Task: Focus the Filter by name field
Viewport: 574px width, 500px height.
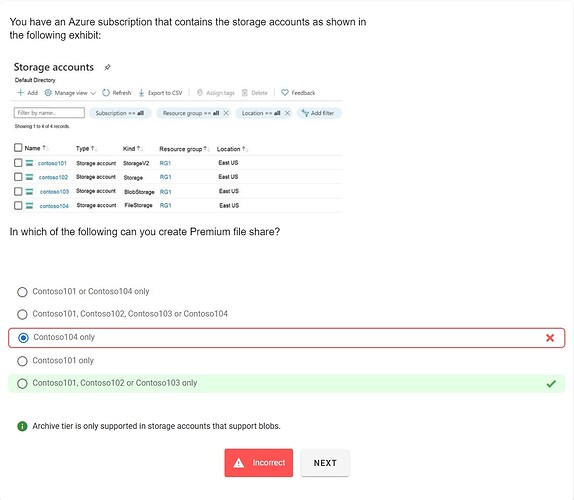Action: [x=49, y=113]
